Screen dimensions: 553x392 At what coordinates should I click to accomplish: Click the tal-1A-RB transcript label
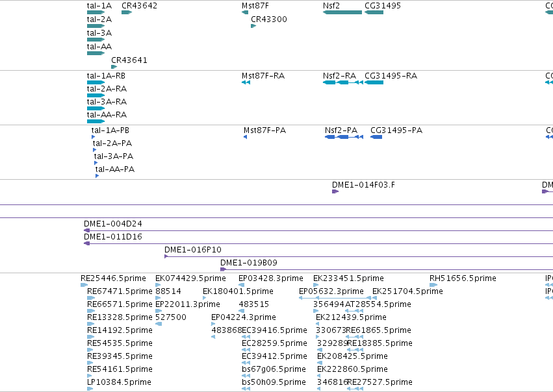[x=106, y=76]
